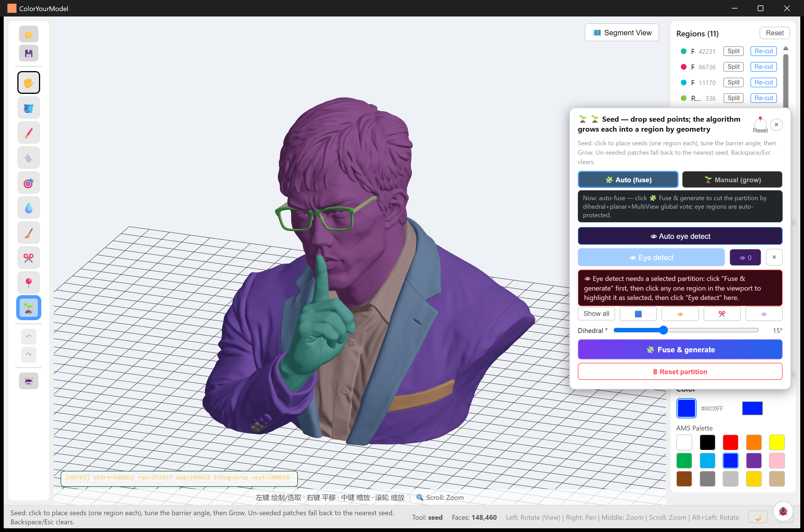Select the broom cleanup tool

point(28,233)
